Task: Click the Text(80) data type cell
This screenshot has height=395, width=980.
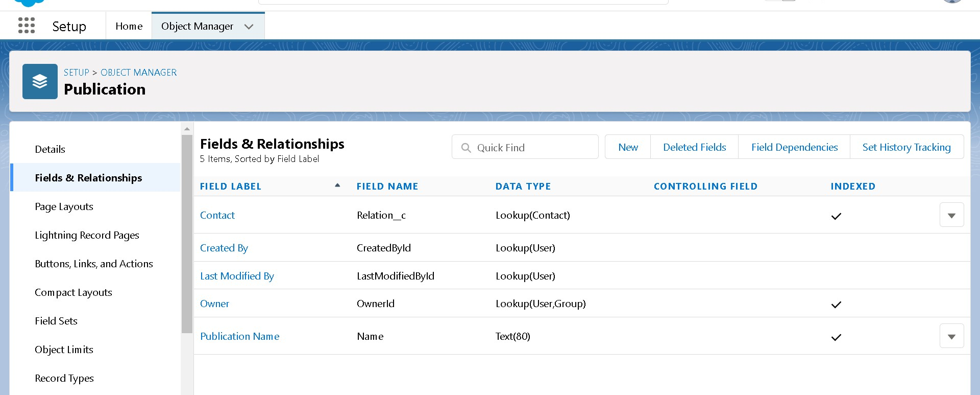Action: click(x=513, y=336)
